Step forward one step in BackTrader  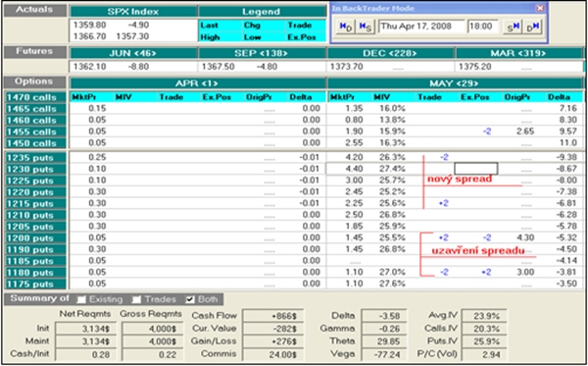512,27
